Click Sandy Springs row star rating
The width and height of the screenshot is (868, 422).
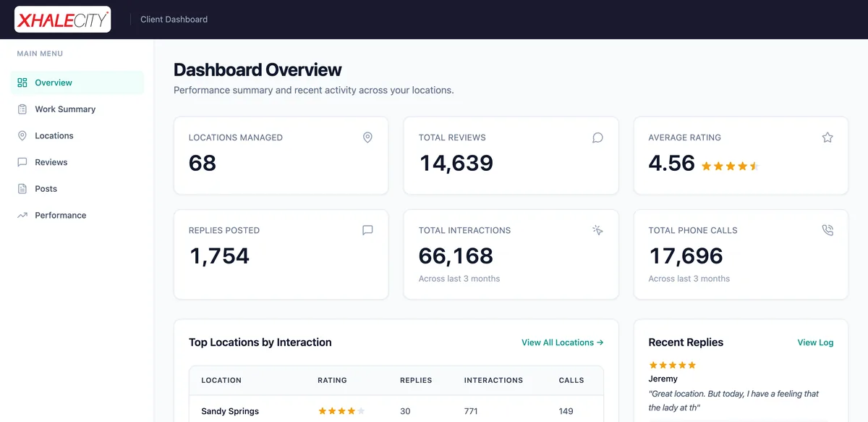click(341, 411)
